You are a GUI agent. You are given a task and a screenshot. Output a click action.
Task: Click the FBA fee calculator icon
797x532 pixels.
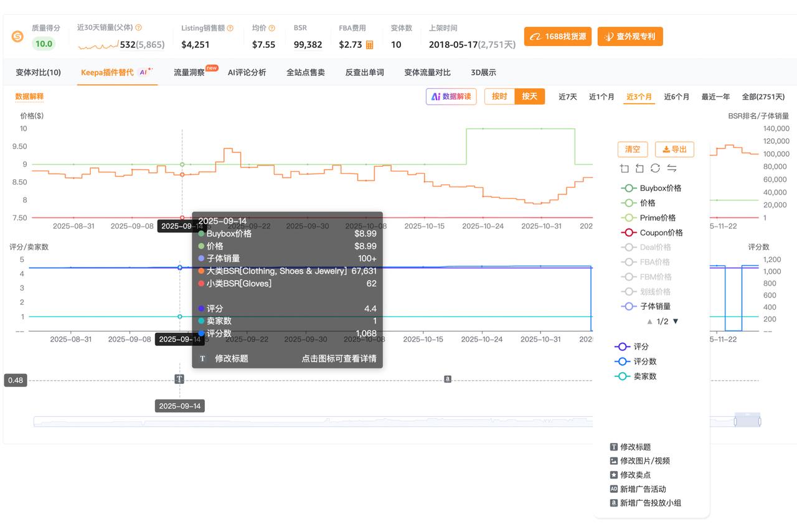point(369,45)
